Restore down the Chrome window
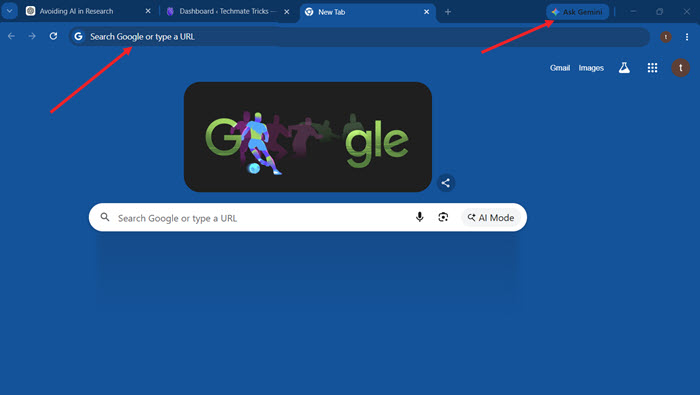 coord(659,12)
